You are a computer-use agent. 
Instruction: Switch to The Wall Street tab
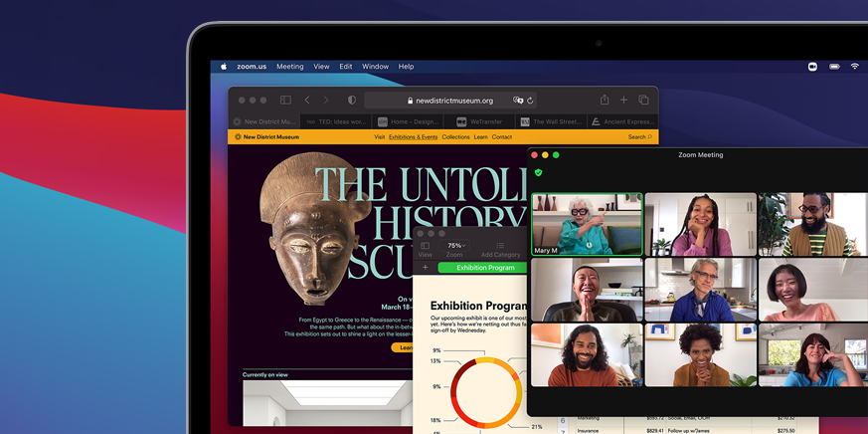pyautogui.click(x=551, y=122)
